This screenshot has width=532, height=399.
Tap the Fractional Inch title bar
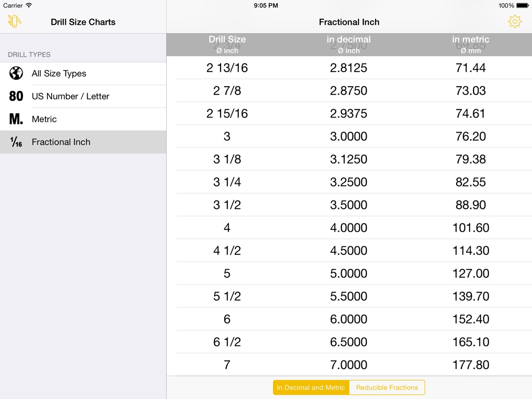point(349,22)
